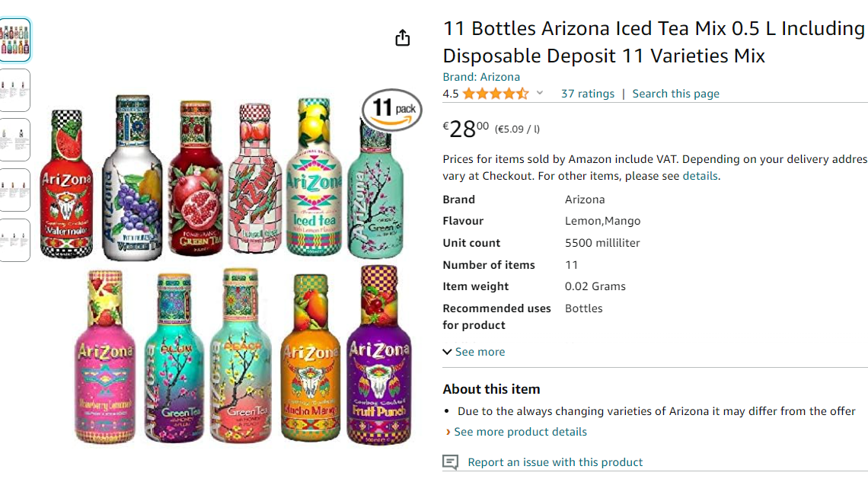Click the speech bubble report icon
This screenshot has width=868, height=479.
451,462
